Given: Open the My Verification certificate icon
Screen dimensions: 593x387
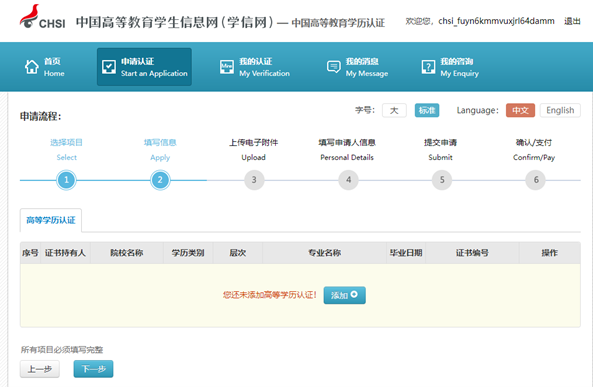Looking at the screenshot, I should click(x=227, y=67).
